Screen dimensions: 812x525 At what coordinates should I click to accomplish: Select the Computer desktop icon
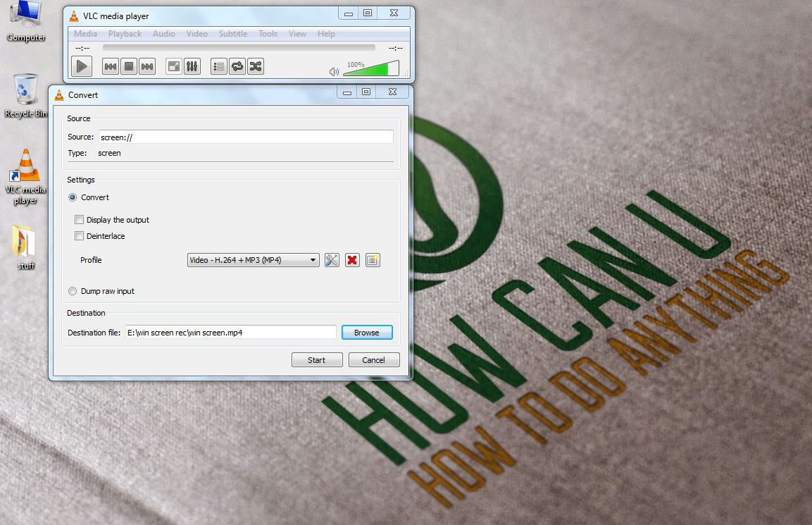pos(26,22)
